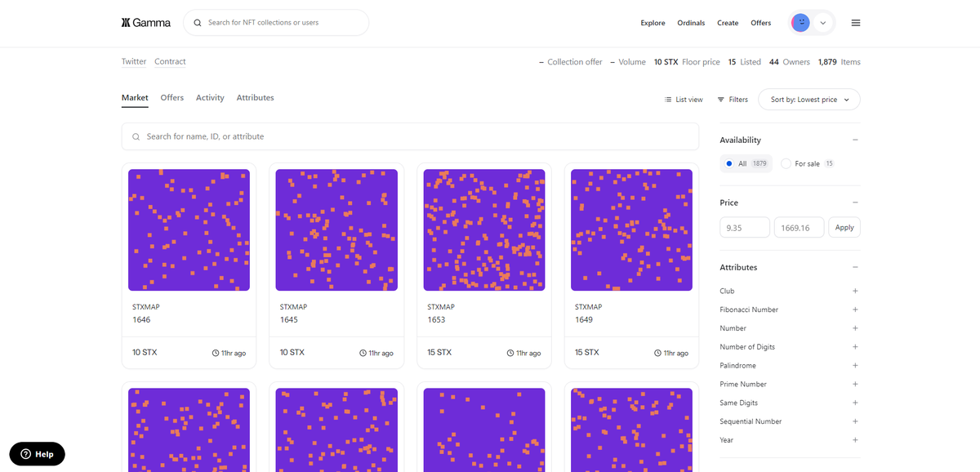Expand the Fibonacci Number attribute

point(855,309)
